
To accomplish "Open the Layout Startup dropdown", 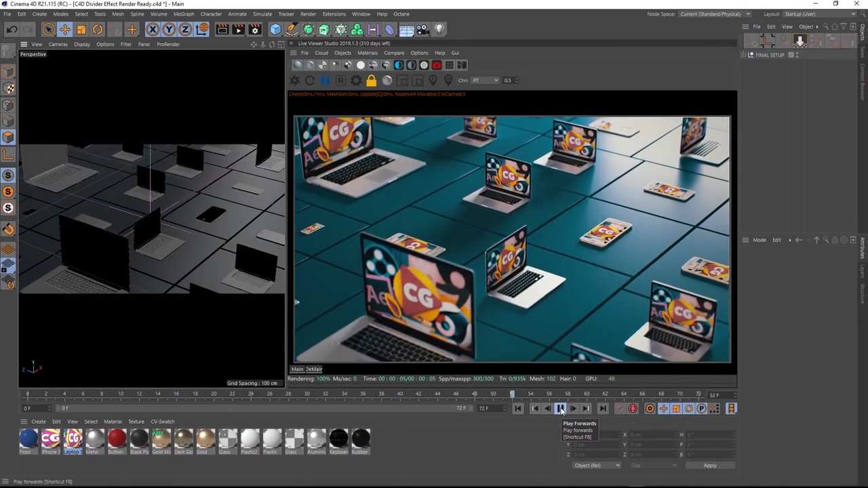I will (x=821, y=14).
